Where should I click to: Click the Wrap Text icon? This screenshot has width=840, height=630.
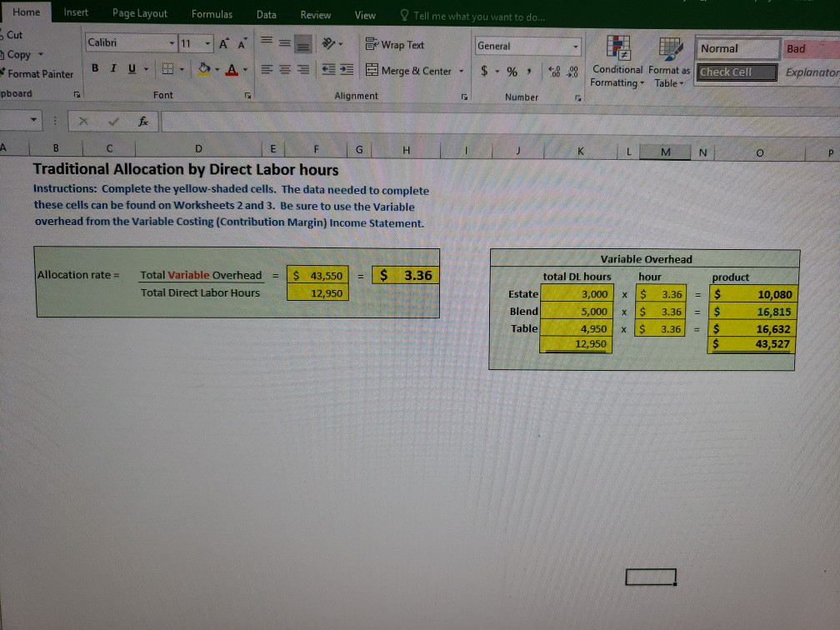(x=373, y=44)
